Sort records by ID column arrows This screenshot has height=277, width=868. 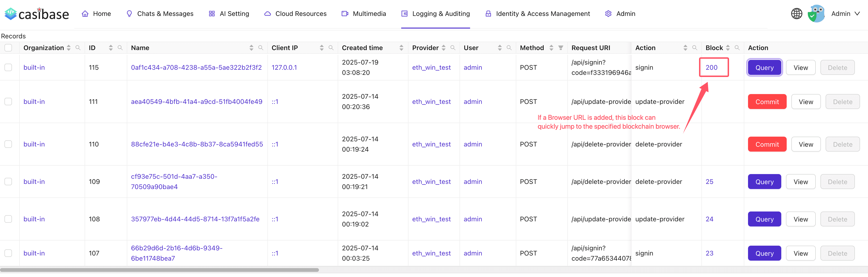tap(111, 48)
